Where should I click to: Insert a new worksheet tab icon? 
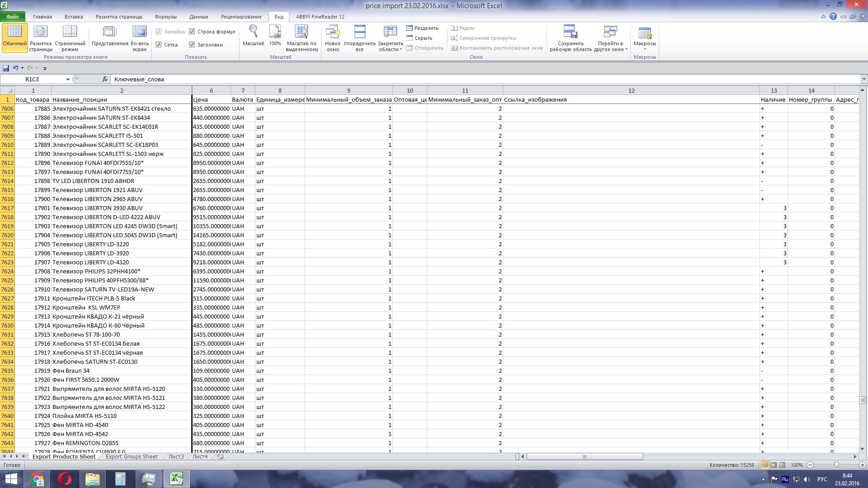tap(220, 457)
